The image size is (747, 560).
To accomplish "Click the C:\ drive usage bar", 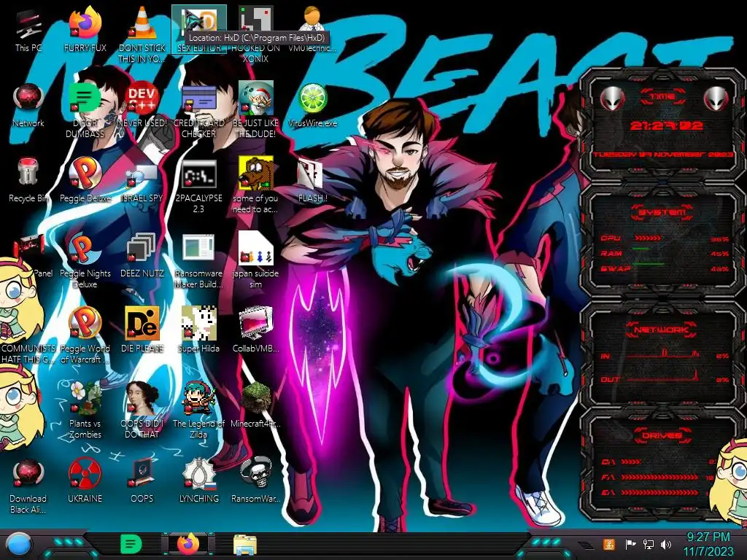I will 631,462.
